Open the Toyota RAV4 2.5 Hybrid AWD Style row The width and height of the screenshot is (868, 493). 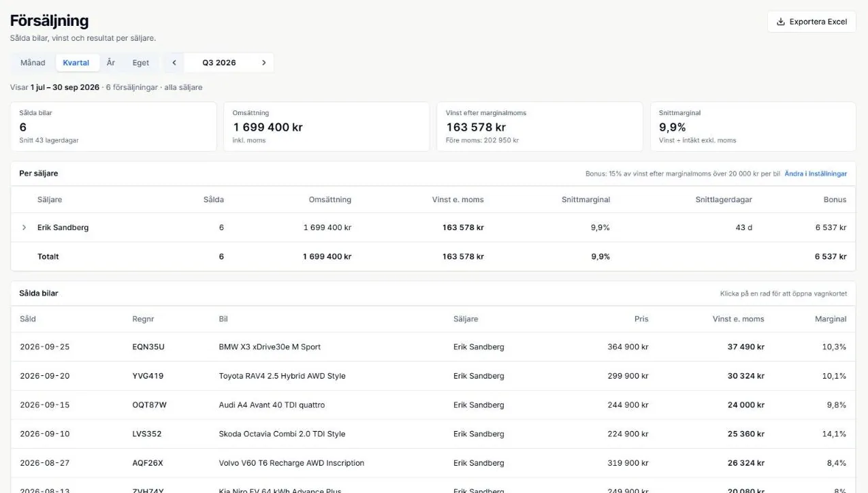pyautogui.click(x=433, y=376)
